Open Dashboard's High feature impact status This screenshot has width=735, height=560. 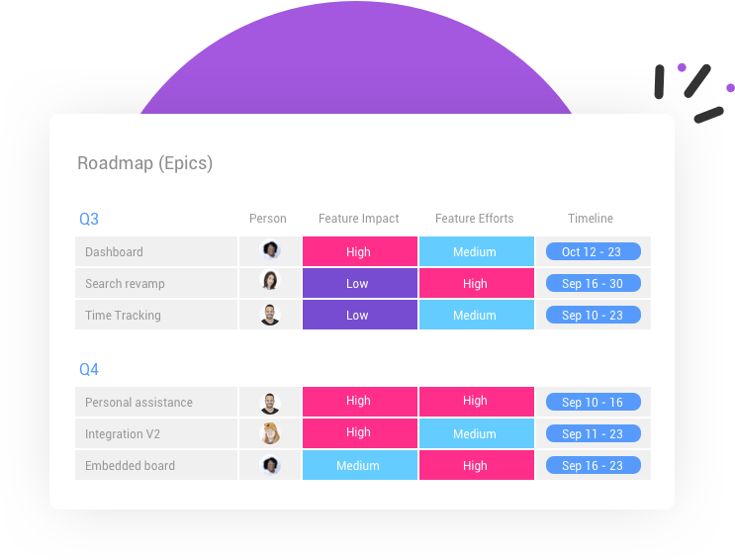[x=360, y=251]
